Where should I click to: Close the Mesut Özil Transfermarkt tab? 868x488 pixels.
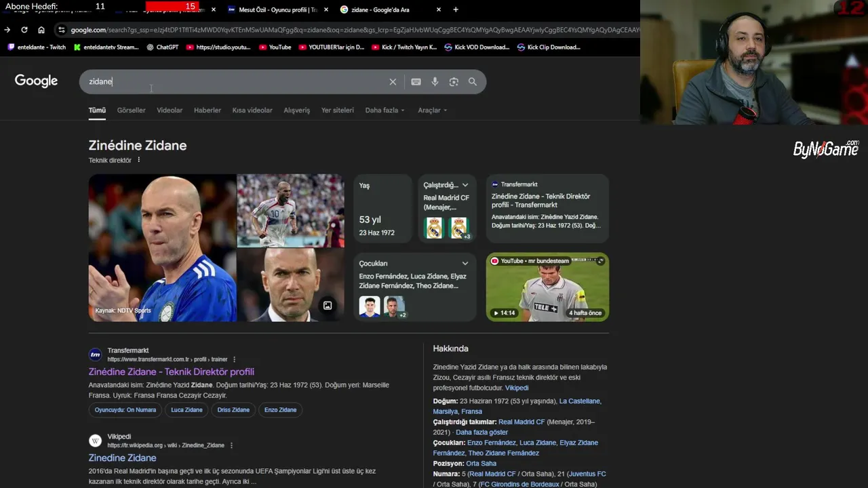326,9
